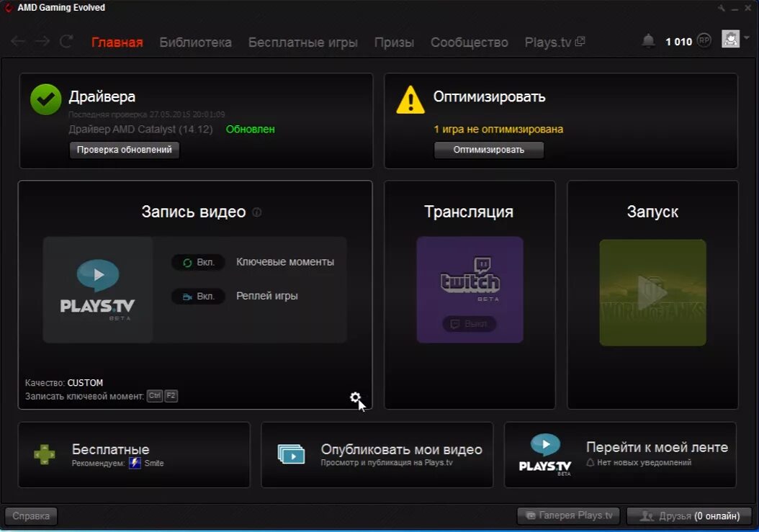Click the Качество: CUSTOM text
Viewport: 759px width, 532px height.
(x=64, y=383)
